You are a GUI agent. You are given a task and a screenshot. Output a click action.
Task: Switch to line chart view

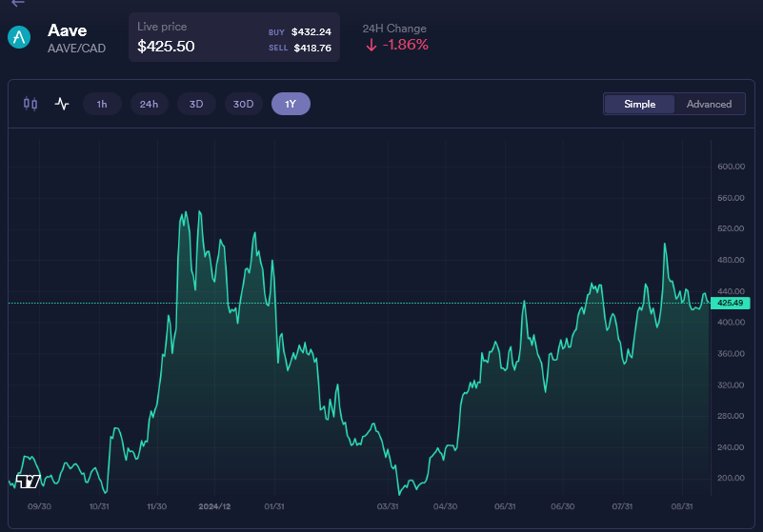coord(62,104)
